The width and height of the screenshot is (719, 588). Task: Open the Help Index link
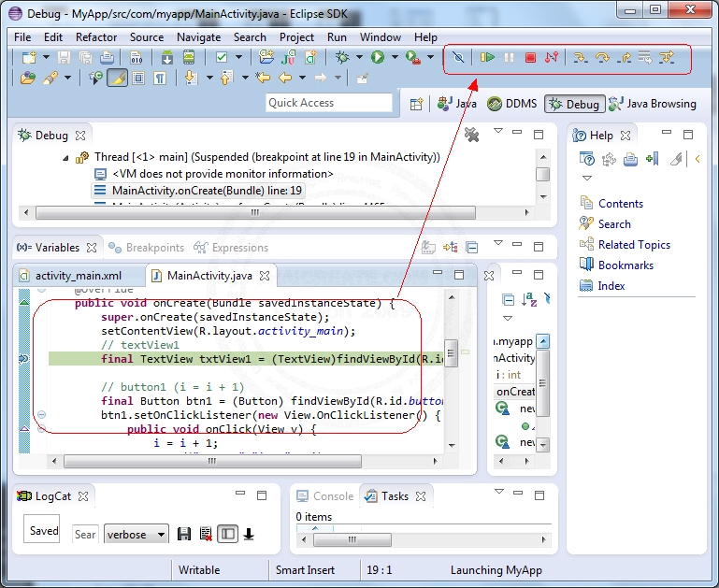tap(611, 286)
